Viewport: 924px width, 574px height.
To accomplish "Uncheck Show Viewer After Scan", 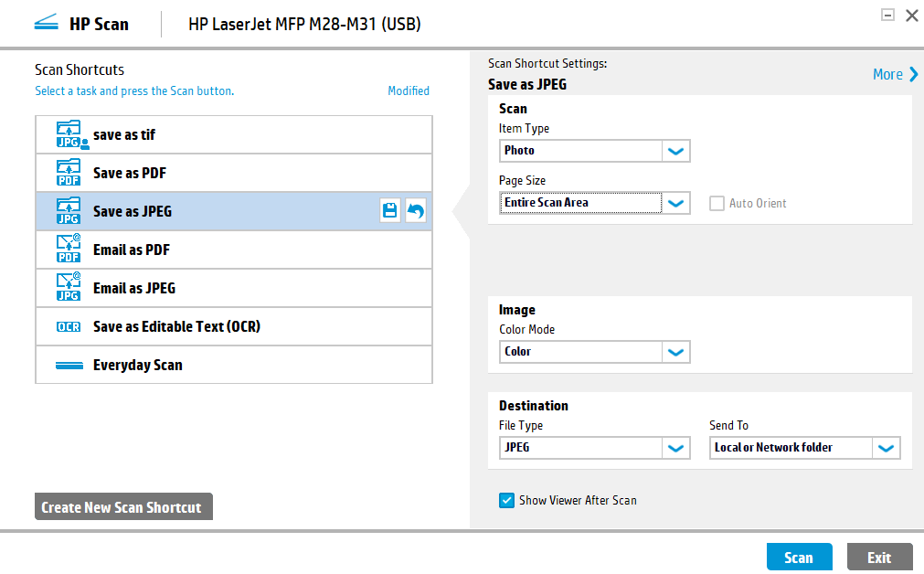I will (x=506, y=500).
